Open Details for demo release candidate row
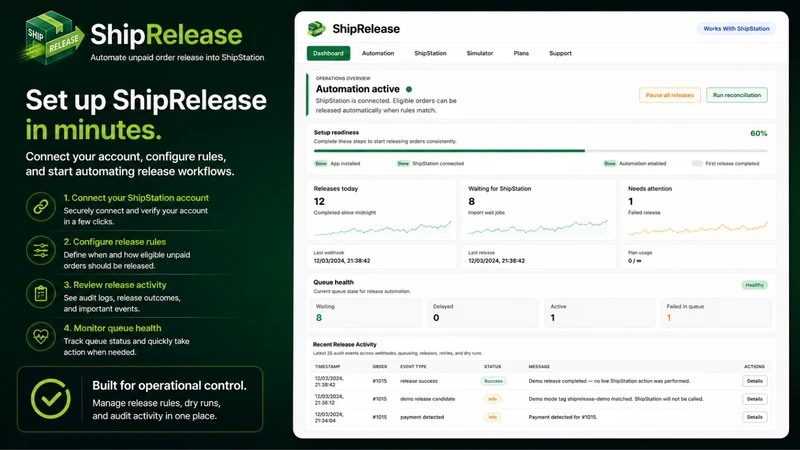 pyautogui.click(x=755, y=399)
